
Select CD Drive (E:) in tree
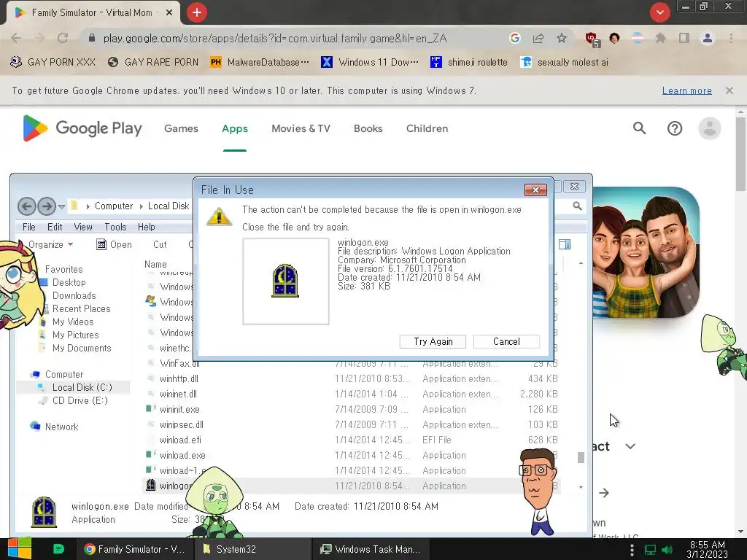pos(80,400)
